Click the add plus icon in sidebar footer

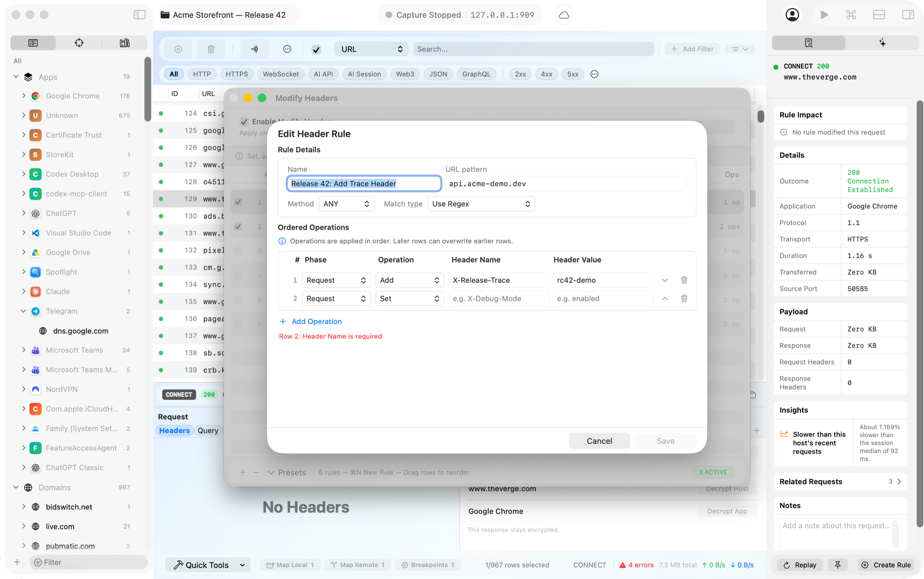[x=17, y=562]
